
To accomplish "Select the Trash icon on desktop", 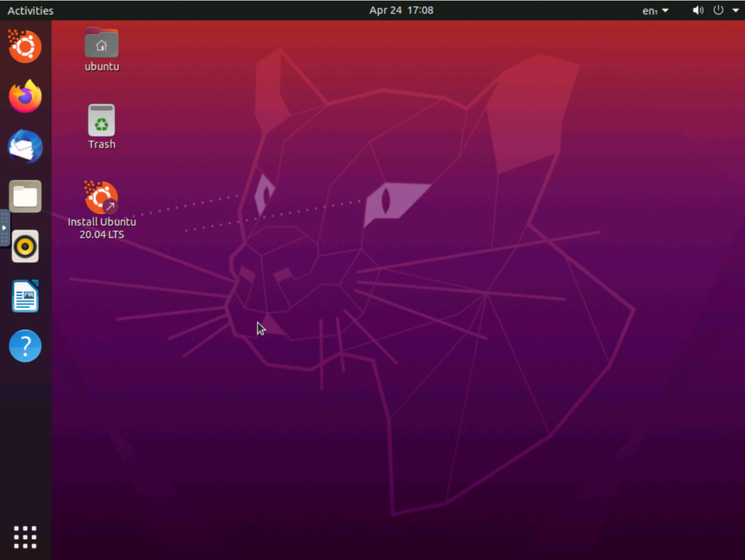I will [102, 121].
